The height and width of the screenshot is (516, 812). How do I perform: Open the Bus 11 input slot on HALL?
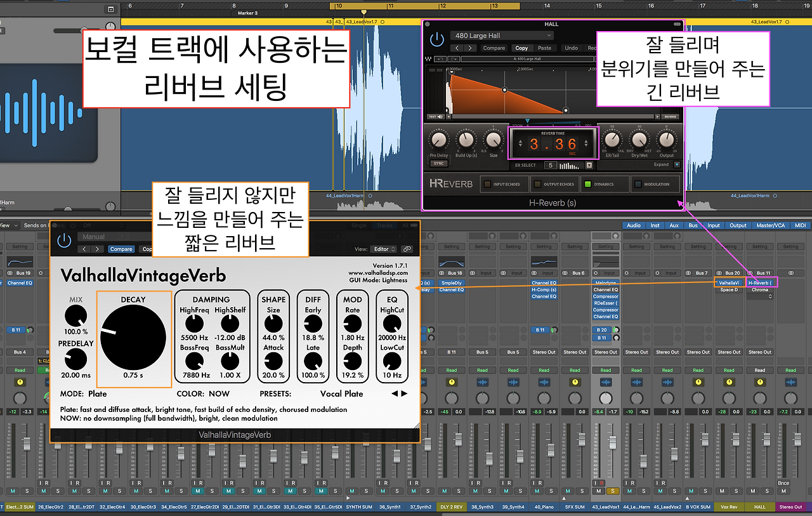(x=764, y=274)
